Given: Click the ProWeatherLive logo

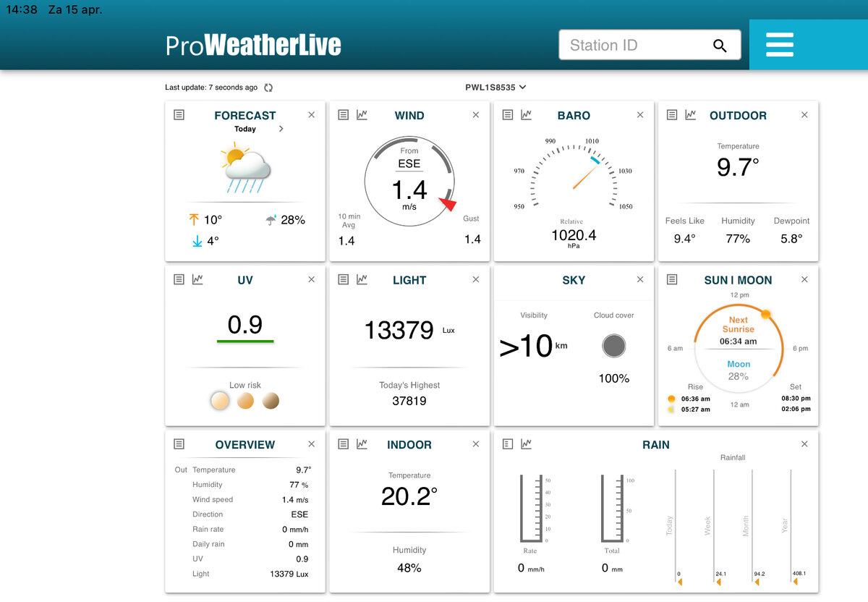Looking at the screenshot, I should click(x=253, y=46).
